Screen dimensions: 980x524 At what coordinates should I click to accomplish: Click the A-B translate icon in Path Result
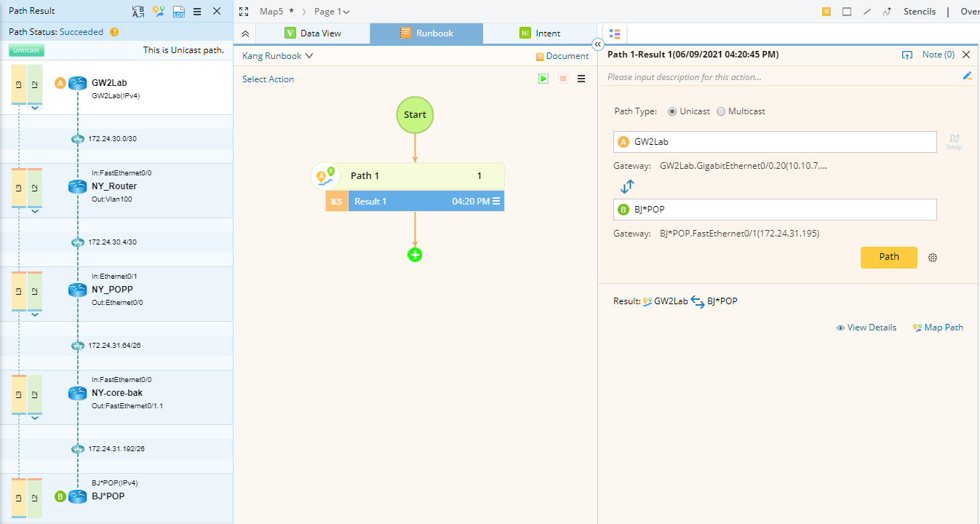tap(138, 12)
